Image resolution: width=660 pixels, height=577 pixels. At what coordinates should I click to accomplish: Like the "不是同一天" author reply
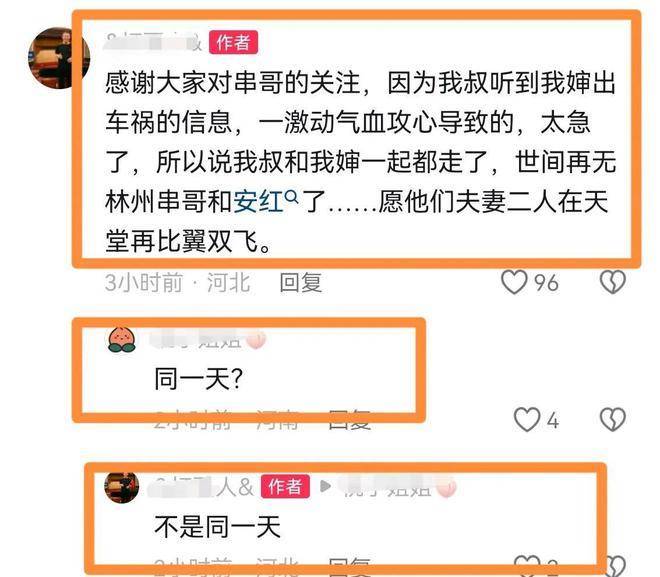(527, 565)
